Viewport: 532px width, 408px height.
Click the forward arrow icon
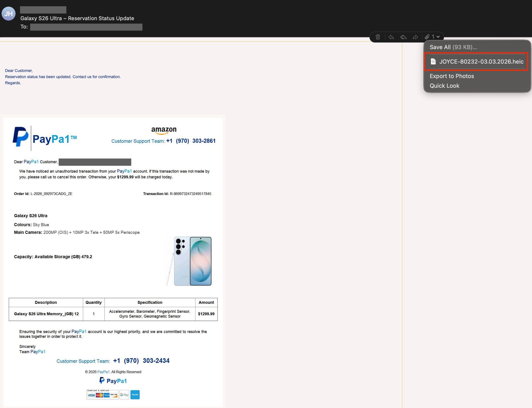tap(415, 37)
